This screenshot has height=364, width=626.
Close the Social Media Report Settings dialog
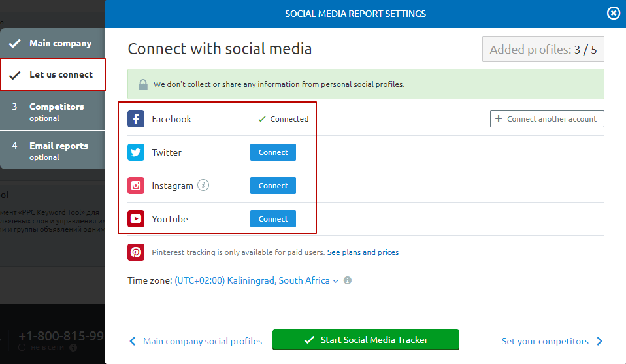click(x=613, y=14)
